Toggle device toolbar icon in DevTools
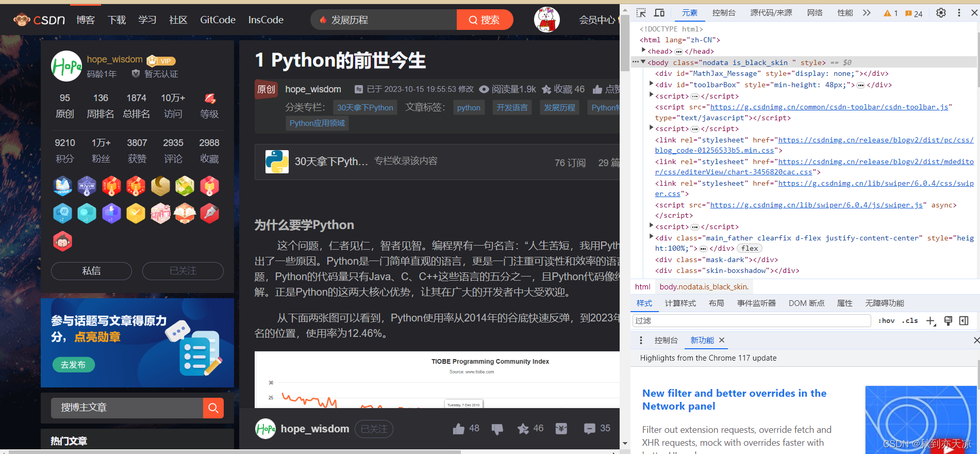 (659, 13)
